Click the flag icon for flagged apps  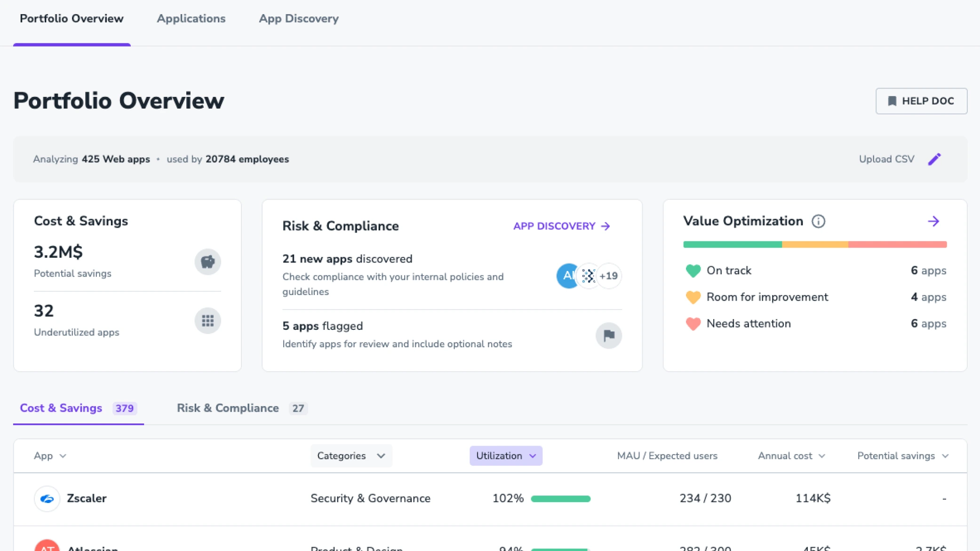click(608, 335)
